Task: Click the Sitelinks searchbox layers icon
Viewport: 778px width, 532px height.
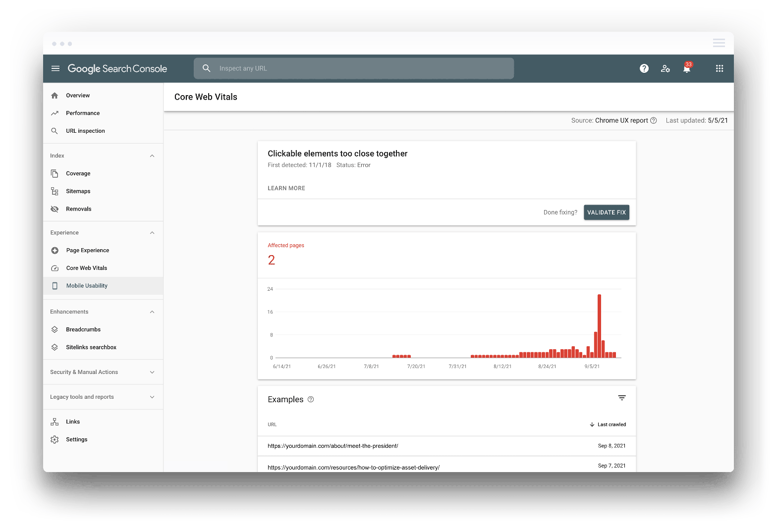Action: 55,347
